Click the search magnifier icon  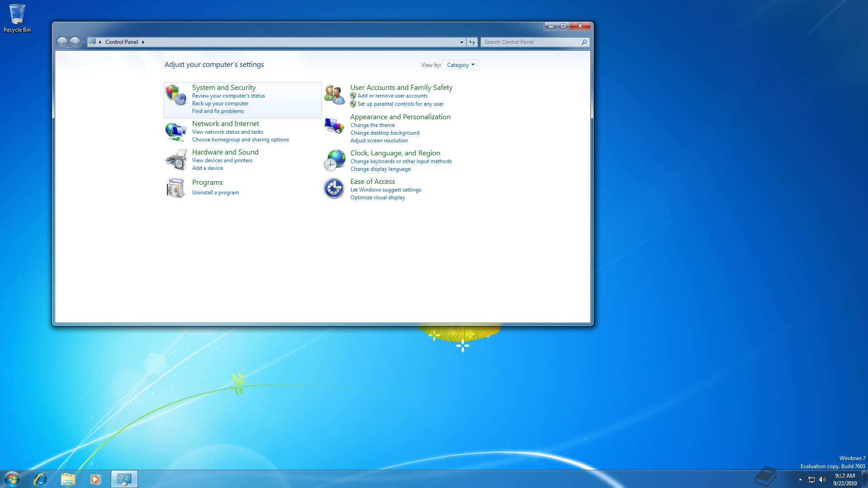584,42
